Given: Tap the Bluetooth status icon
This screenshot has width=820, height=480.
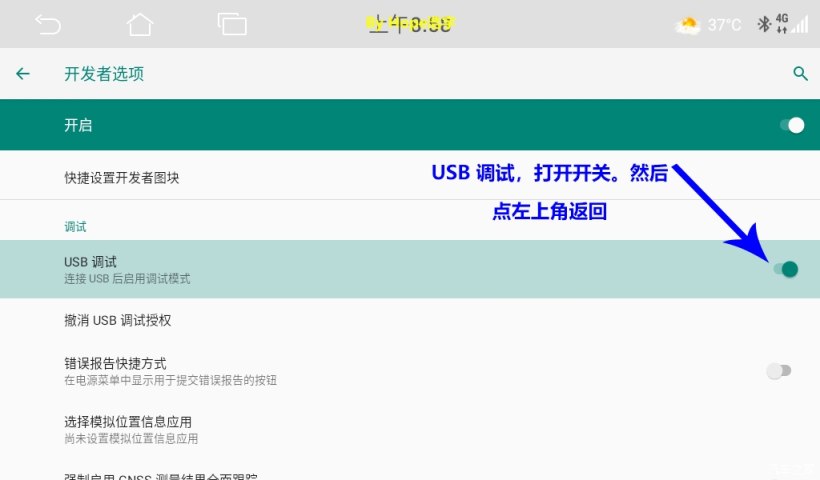Looking at the screenshot, I should coord(764,24).
